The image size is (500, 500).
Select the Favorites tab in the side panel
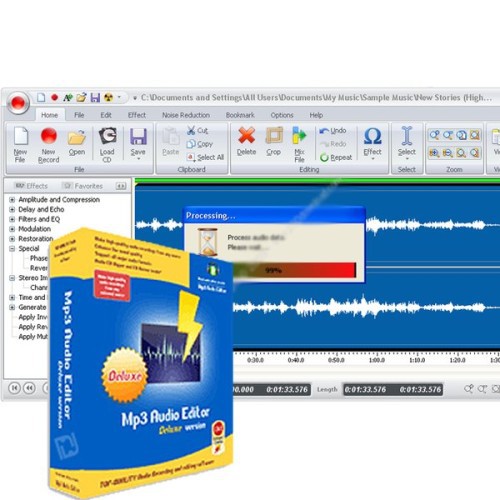83,186
